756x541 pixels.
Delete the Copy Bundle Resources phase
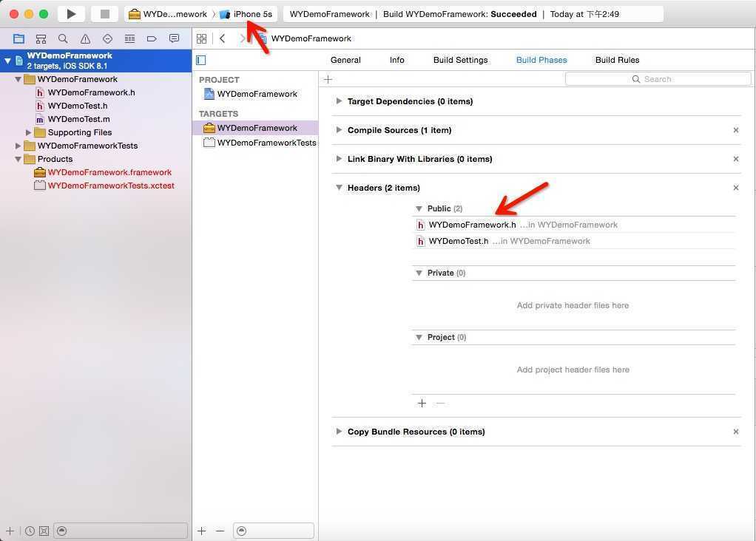pos(736,432)
